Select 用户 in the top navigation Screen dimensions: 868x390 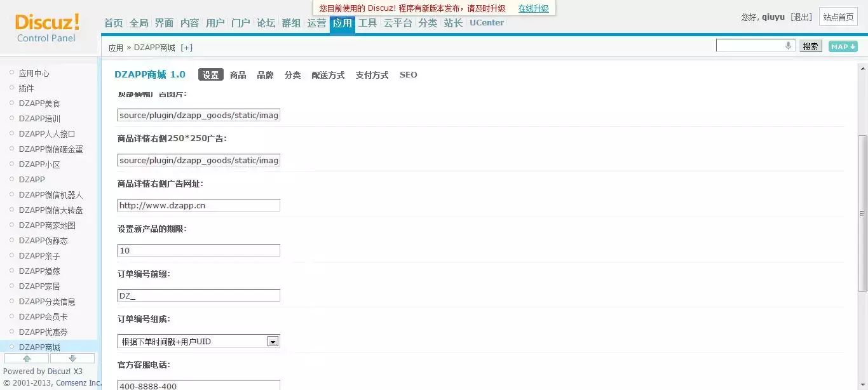(x=215, y=23)
